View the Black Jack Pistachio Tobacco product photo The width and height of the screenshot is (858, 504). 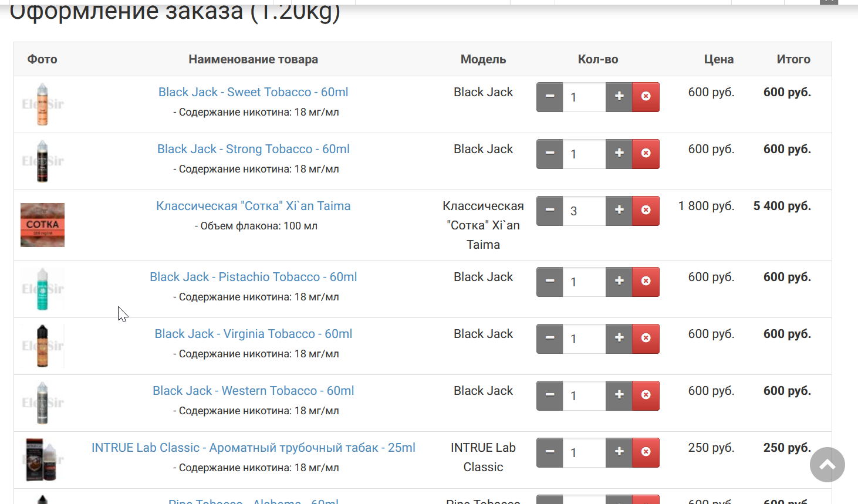pyautogui.click(x=42, y=289)
